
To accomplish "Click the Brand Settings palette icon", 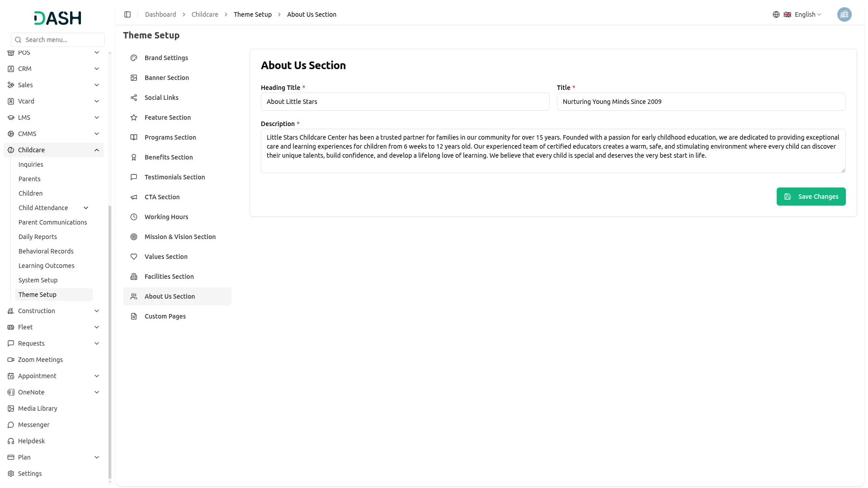I will coord(134,58).
